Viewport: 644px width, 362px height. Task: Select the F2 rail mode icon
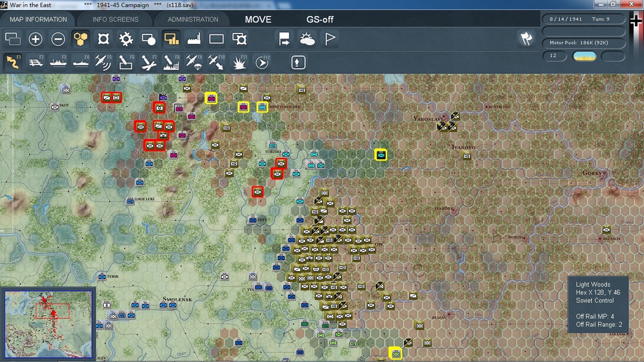click(35, 62)
